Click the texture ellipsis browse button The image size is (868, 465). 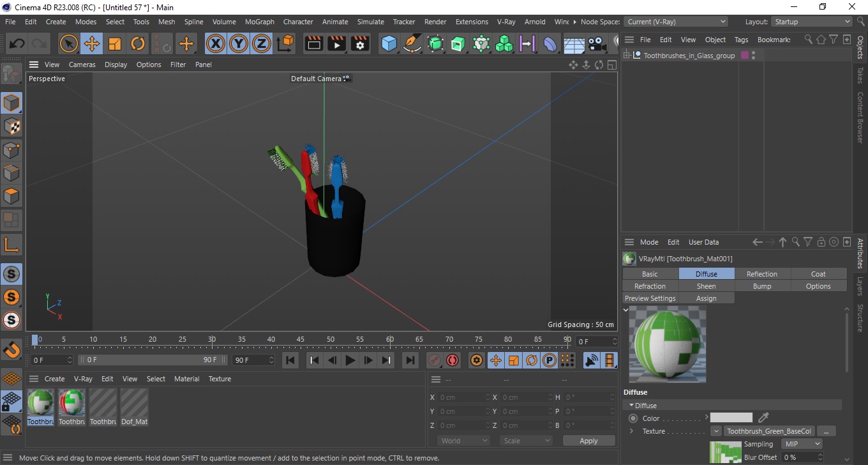tap(826, 431)
